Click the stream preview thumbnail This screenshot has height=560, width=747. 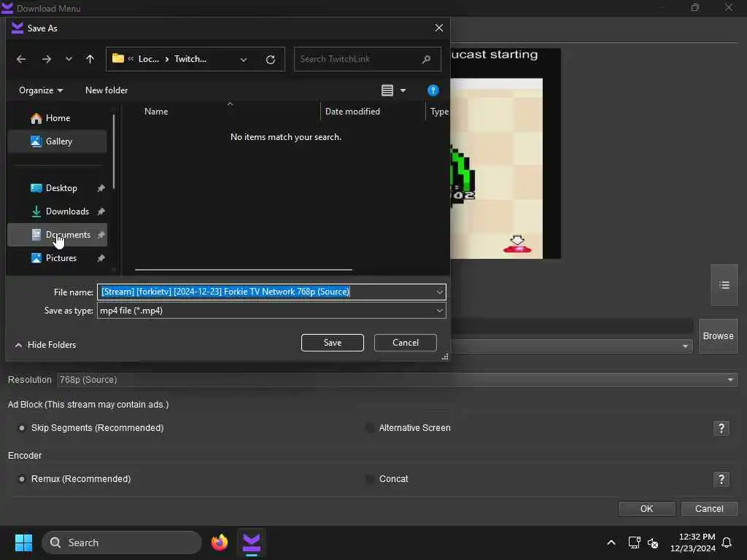[x=505, y=153]
